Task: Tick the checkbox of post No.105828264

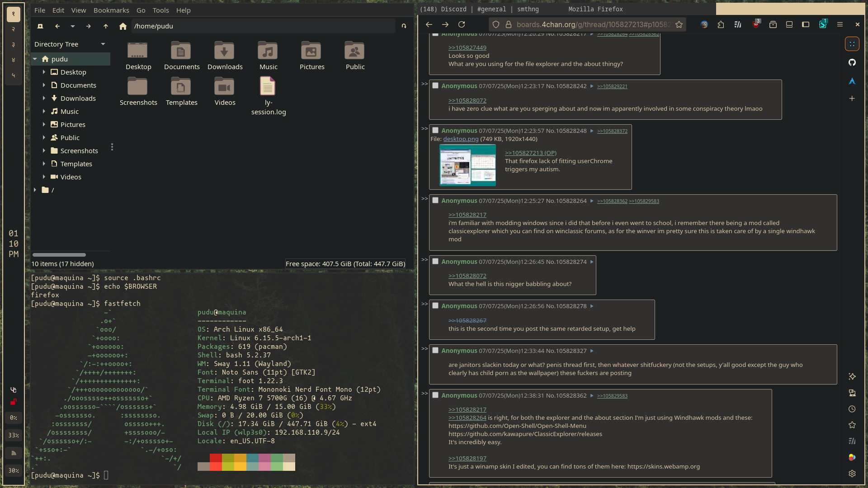Action: click(435, 200)
